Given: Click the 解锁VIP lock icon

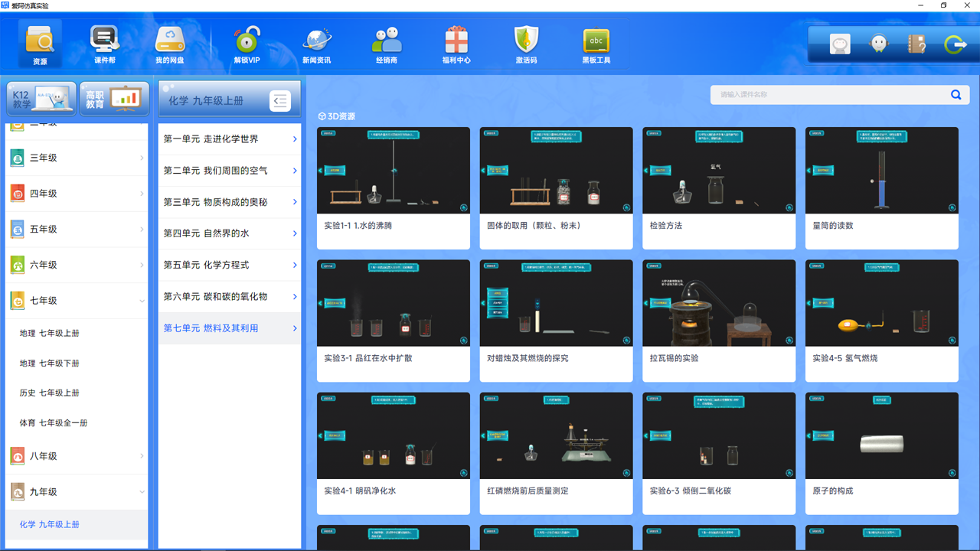Looking at the screenshot, I should pos(245,44).
